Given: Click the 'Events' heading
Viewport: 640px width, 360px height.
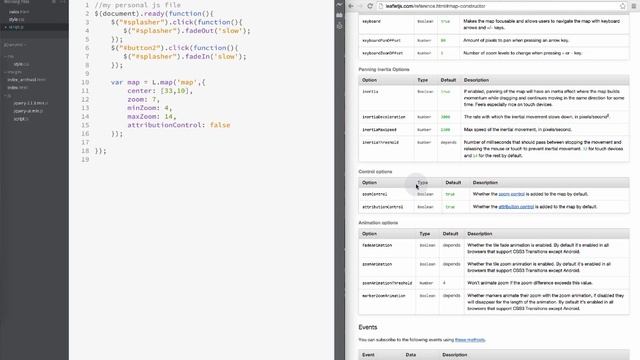Looking at the screenshot, I should click(x=368, y=327).
